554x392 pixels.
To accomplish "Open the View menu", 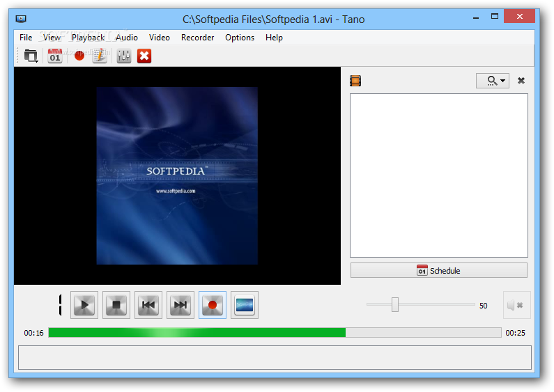I will (x=52, y=38).
